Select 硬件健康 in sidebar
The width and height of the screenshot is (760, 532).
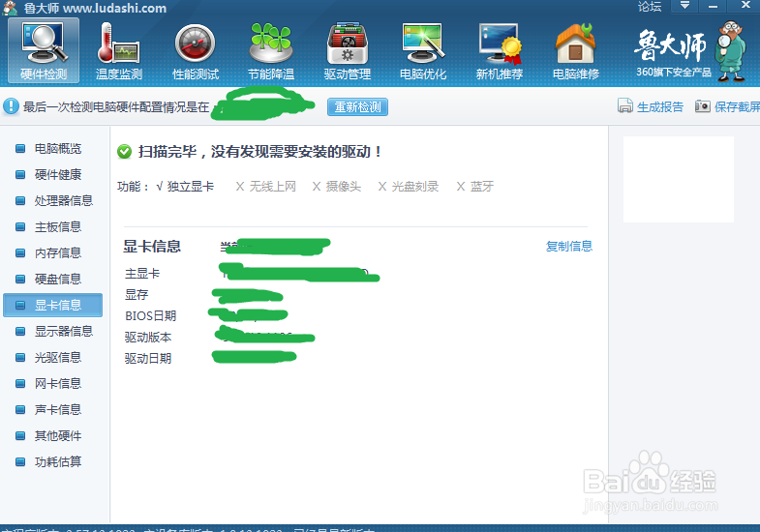coord(58,175)
